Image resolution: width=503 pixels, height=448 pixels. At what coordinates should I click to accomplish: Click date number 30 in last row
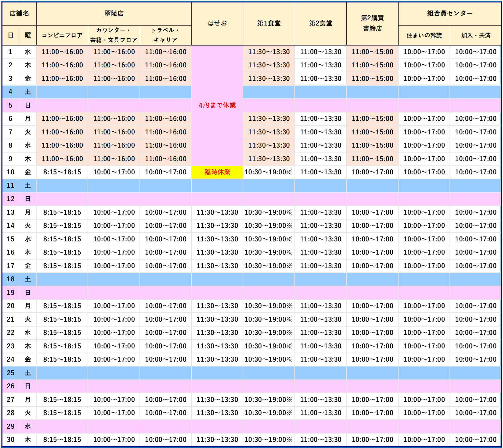coord(10,440)
